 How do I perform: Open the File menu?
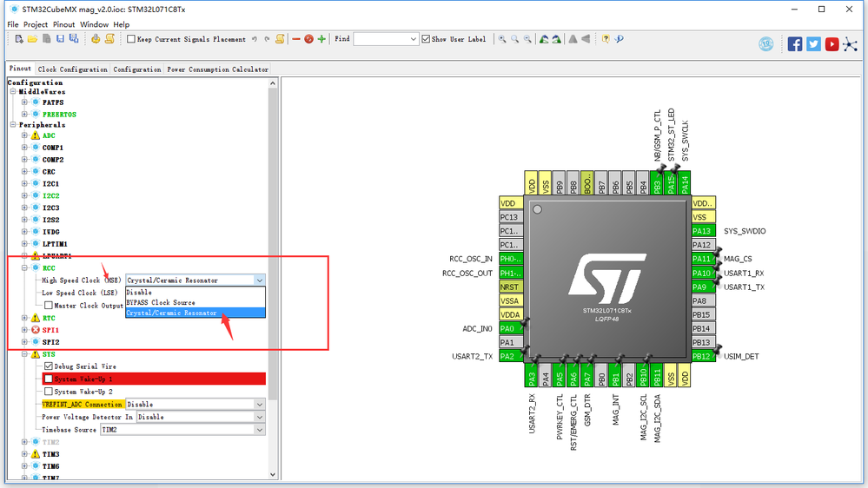pos(13,24)
